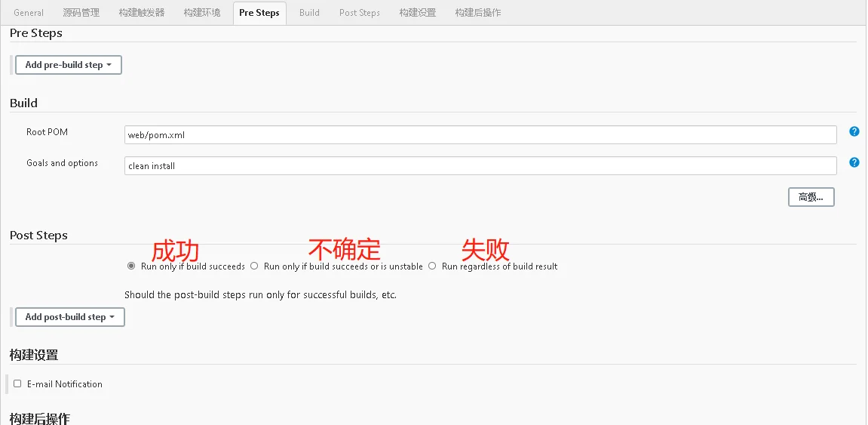Focus the Root POM input field
Viewport: 868px width, 425px height.
point(480,134)
